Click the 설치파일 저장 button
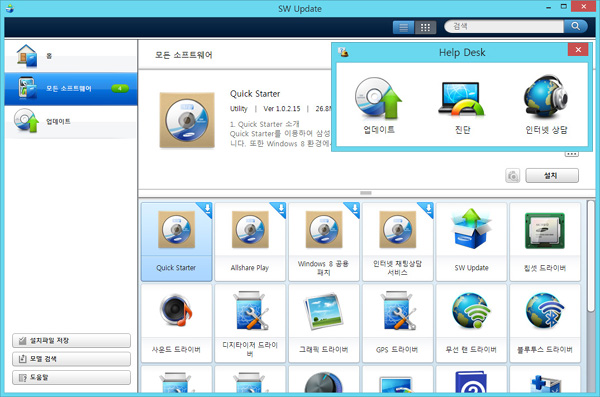 tap(71, 340)
